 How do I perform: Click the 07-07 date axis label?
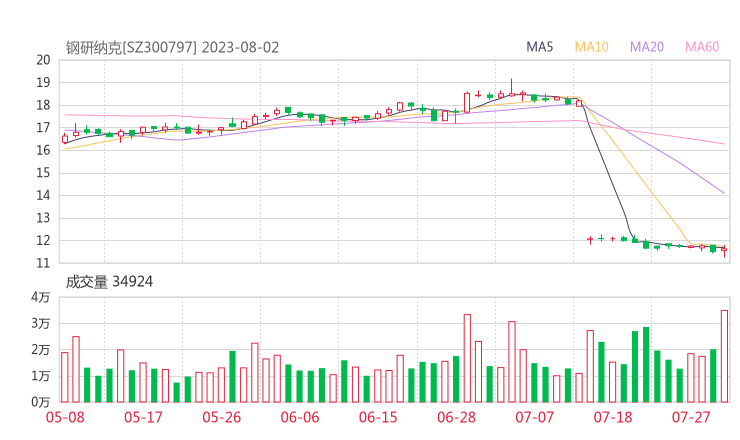(534, 417)
